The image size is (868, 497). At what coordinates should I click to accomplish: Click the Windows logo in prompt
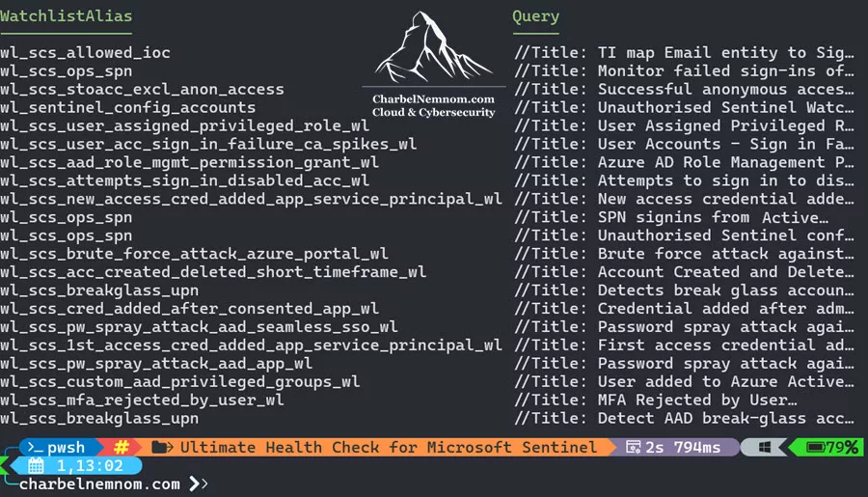[765, 448]
